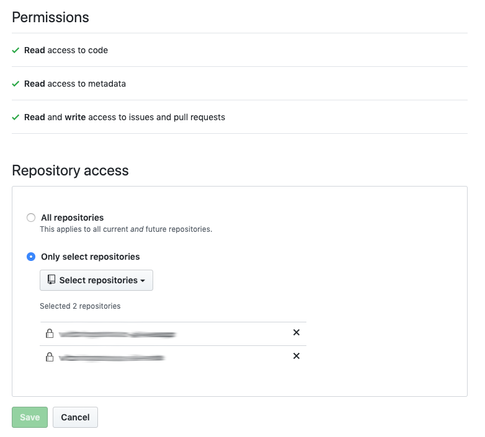Screen dimensions: 485x437
Task: Open the Select repositories dropdown
Action: click(96, 280)
